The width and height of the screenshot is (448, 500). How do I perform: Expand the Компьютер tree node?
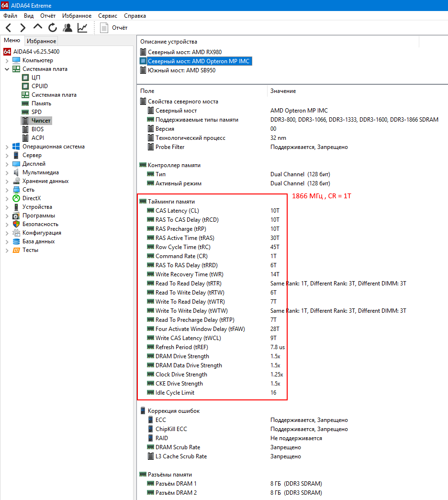click(x=7, y=60)
